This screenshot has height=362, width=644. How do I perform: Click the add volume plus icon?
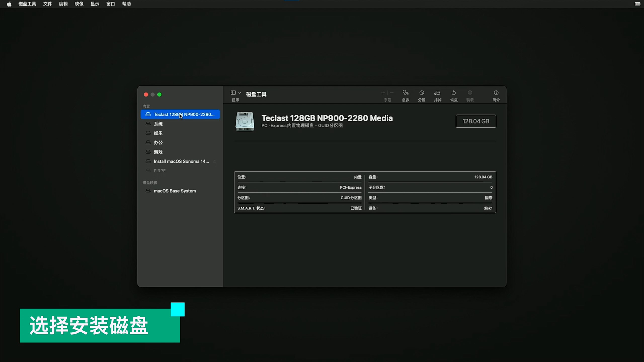[383, 93]
